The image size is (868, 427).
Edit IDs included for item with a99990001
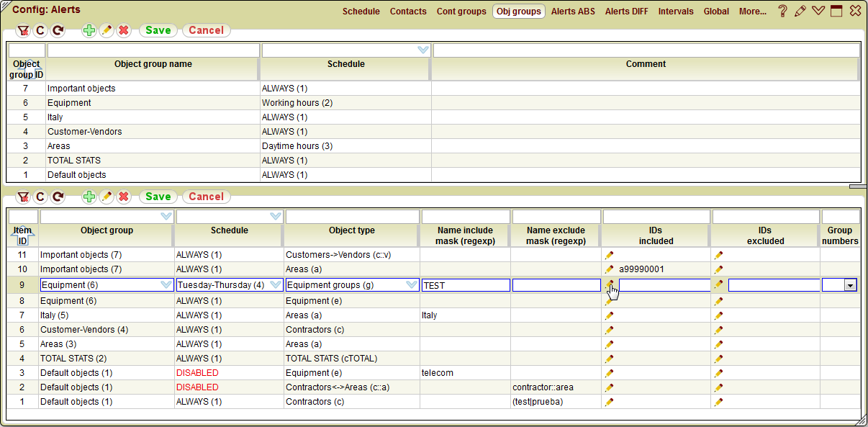(x=609, y=269)
